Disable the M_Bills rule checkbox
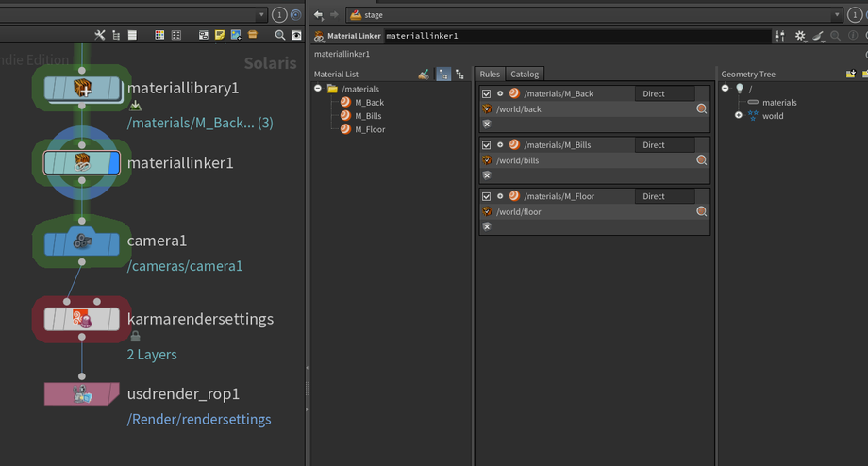Image resolution: width=868 pixels, height=466 pixels. point(487,145)
